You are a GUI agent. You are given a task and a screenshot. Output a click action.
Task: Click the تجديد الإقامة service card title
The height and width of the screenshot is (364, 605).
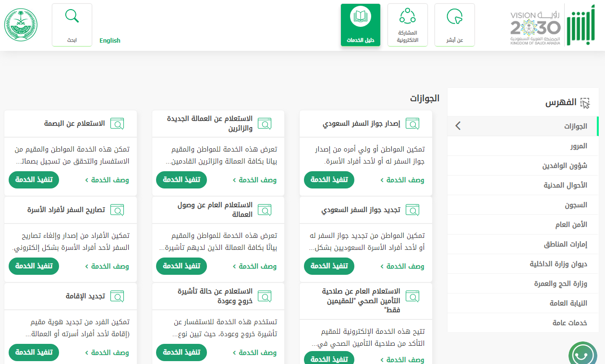point(85,296)
